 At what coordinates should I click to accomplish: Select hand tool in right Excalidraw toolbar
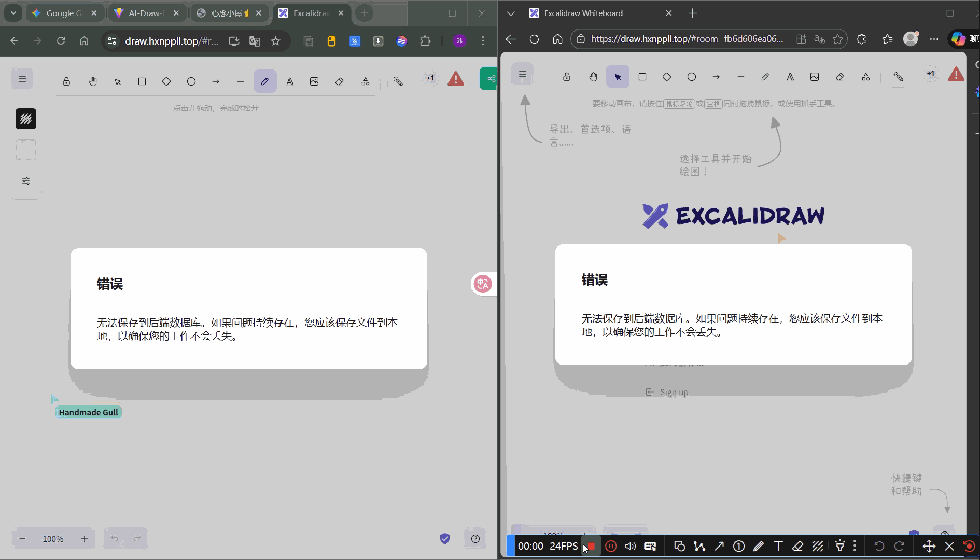click(593, 77)
